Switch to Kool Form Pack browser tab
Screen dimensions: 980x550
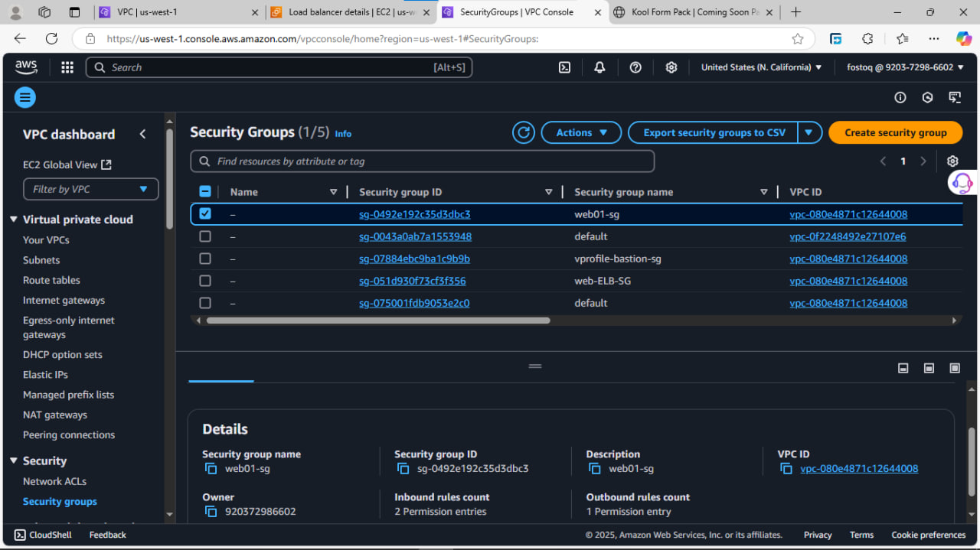pyautogui.click(x=696, y=12)
